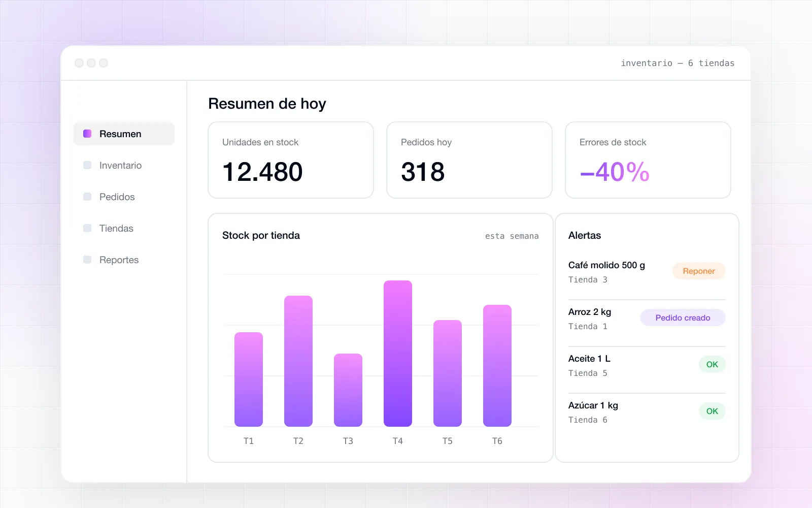Open the Resumen section label
This screenshot has width=812, height=508.
click(120, 134)
